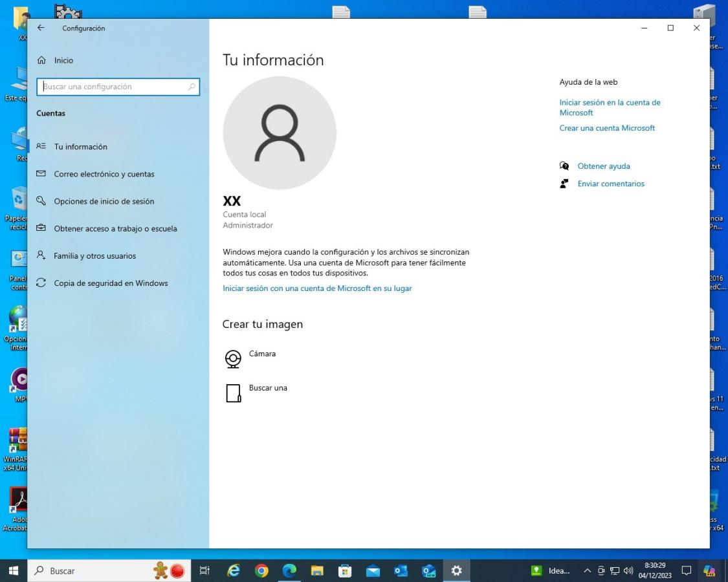Click Enviar comentarios link
The image size is (728, 582).
point(610,184)
